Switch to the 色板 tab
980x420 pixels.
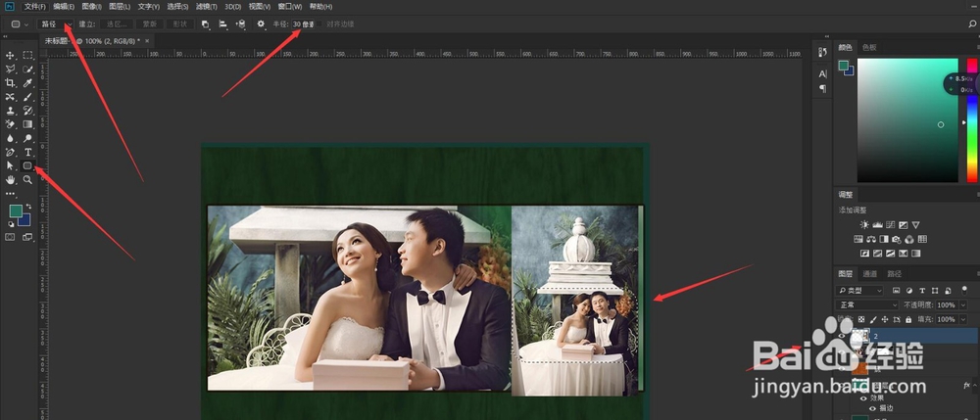point(869,47)
